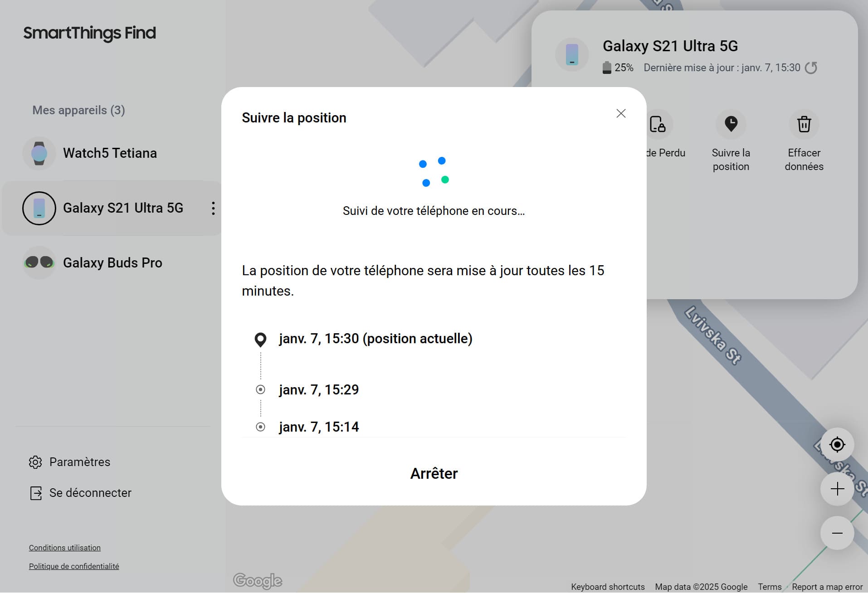This screenshot has height=593, width=868.
Task: Click the Dernière mise à jour text
Action: [x=722, y=68]
